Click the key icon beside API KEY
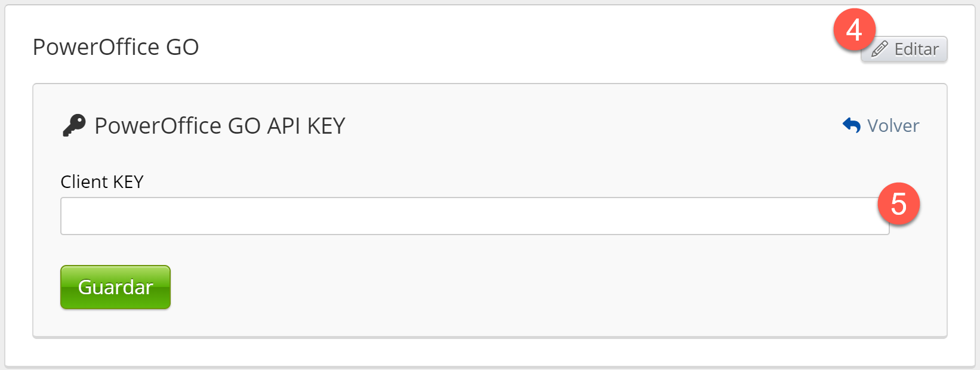This screenshot has width=980, height=370. pyautogui.click(x=74, y=126)
